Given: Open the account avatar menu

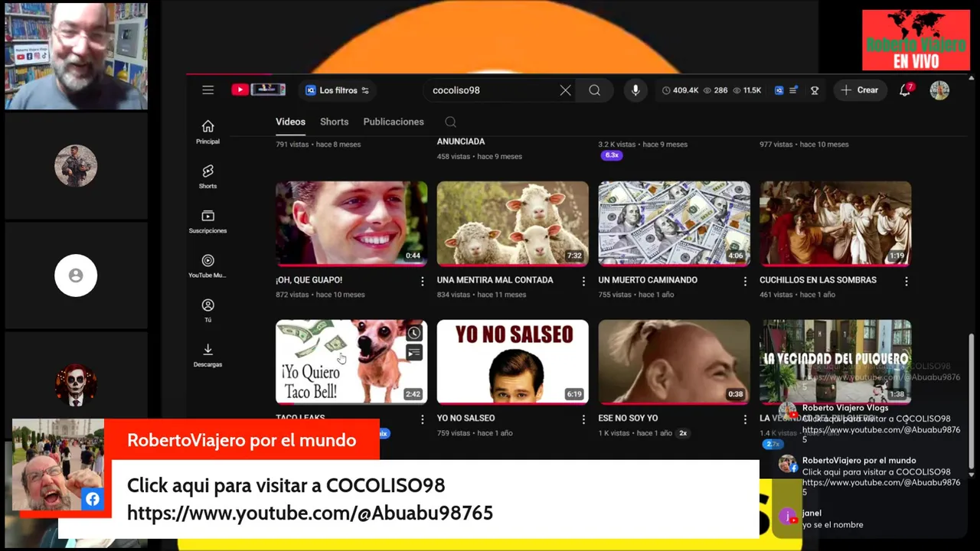Looking at the screenshot, I should pos(939,90).
